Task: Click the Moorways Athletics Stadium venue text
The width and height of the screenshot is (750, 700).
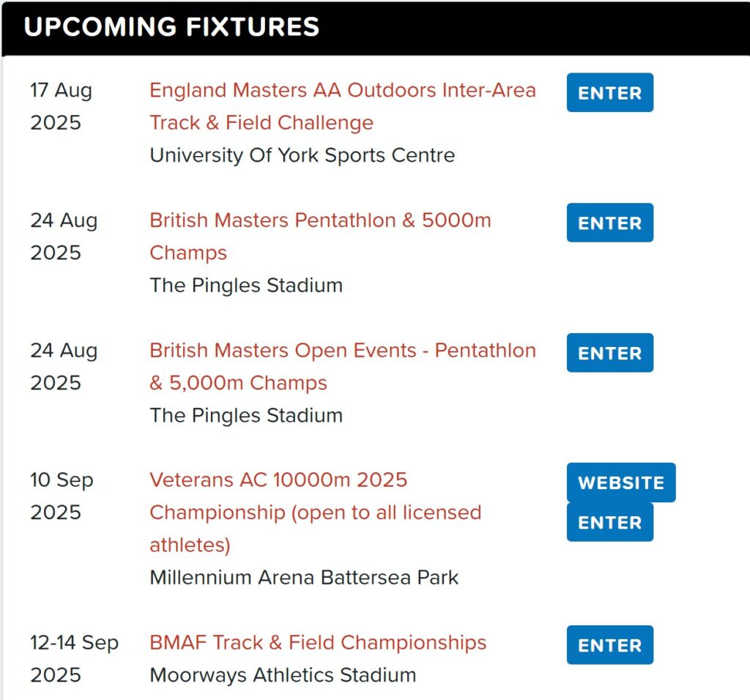Action: (x=283, y=674)
